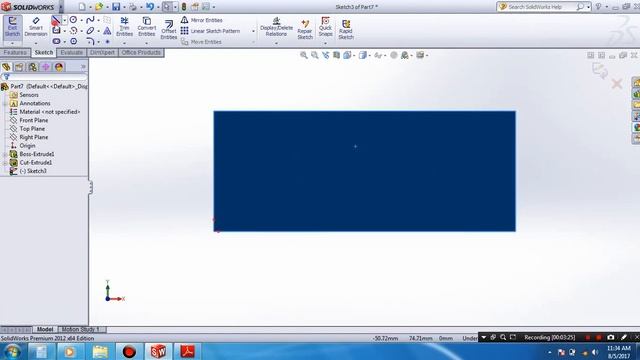640x360 pixels.
Task: Click the Section View icon
Action: pyautogui.click(x=336, y=55)
